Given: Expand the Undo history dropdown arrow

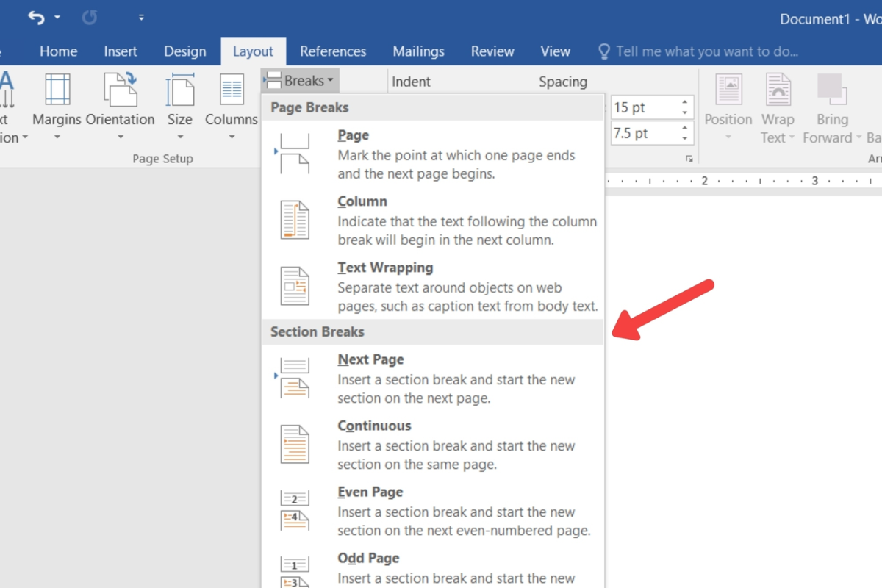Looking at the screenshot, I should click(x=57, y=18).
